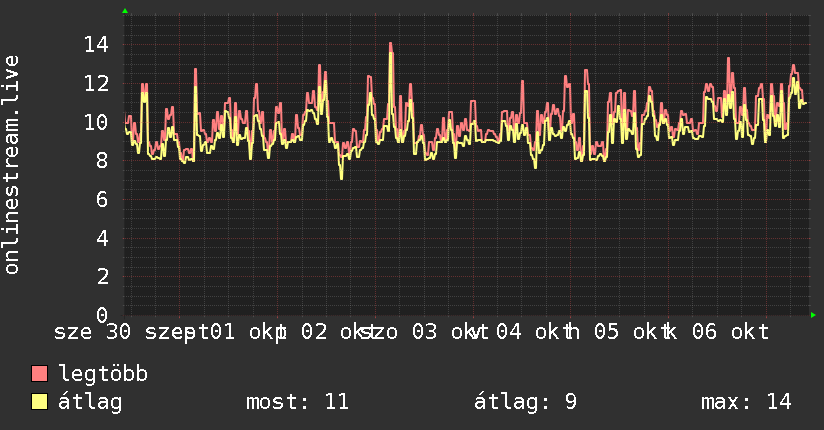The image size is (824, 430).
Task: Click the 'most: 11' value
Action: pyautogui.click(x=297, y=402)
